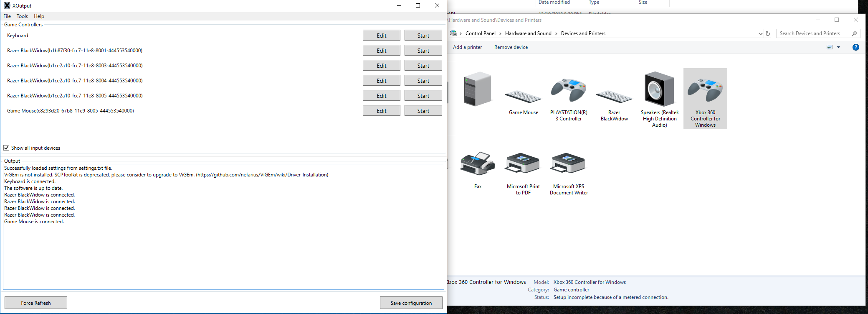868x314 pixels.
Task: Toggle Show all input devices checkbox
Action: [6, 148]
